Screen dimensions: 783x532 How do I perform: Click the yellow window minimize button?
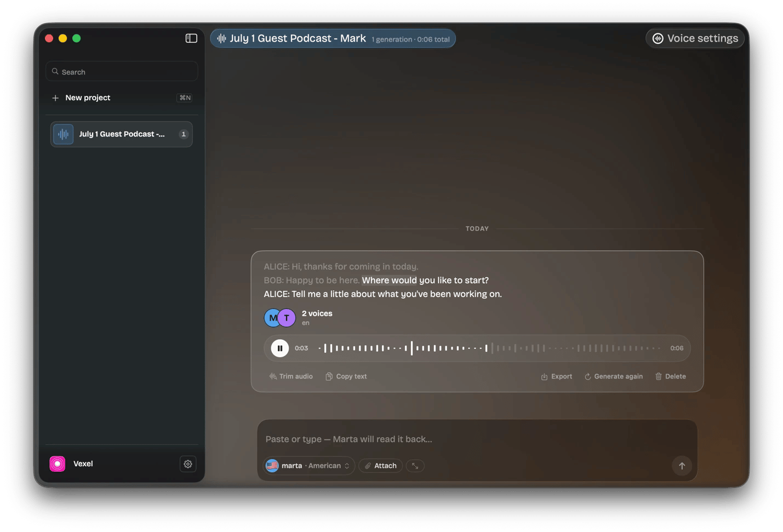62,38
